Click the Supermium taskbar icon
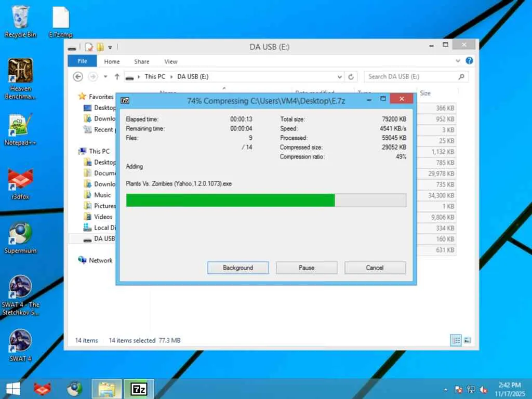Image resolution: width=532 pixels, height=399 pixels. (74, 389)
